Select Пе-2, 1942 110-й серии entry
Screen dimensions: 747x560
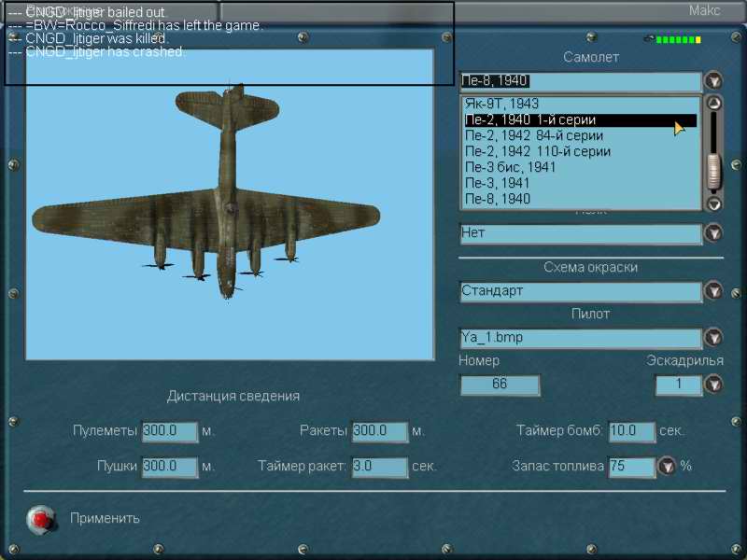coord(581,151)
